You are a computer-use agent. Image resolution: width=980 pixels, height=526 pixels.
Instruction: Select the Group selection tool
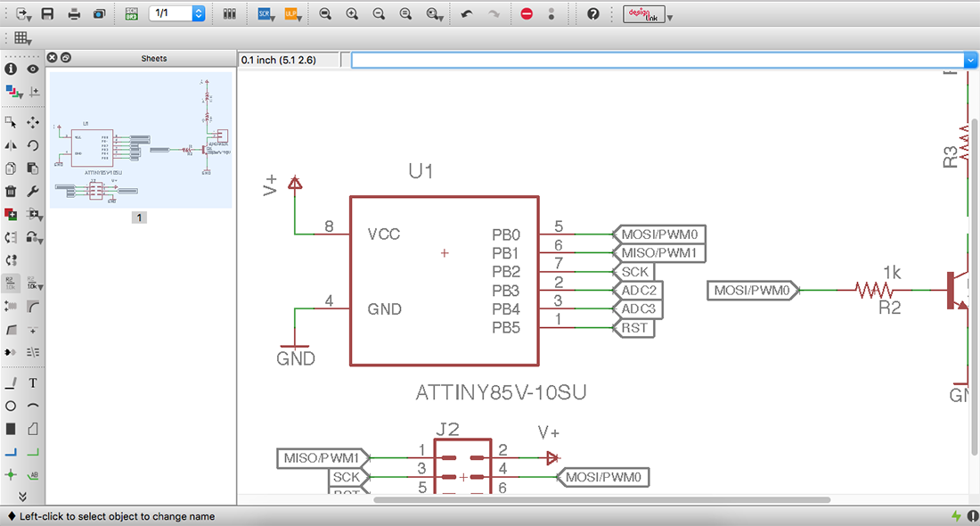coord(11,122)
